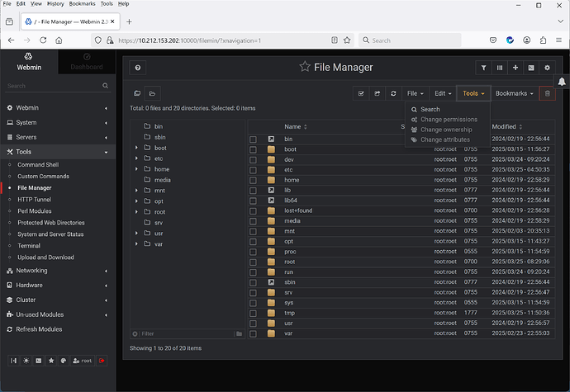Open Command Shell in sidebar
570x392 pixels.
[38, 164]
